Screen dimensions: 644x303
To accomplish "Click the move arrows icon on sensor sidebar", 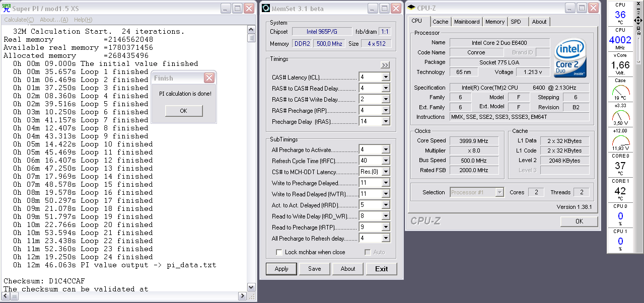I will [x=638, y=20].
